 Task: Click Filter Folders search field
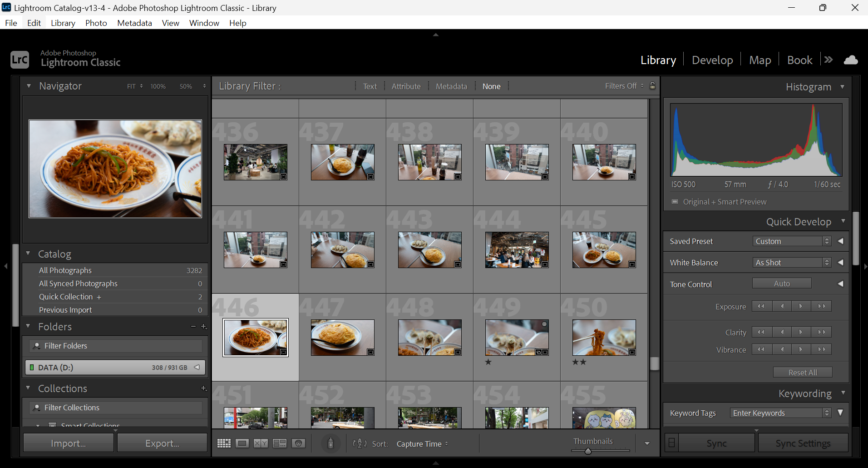(x=116, y=346)
